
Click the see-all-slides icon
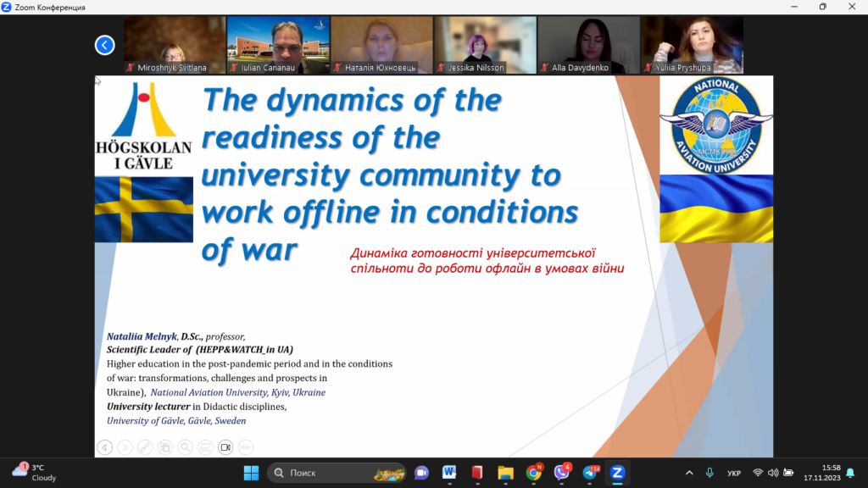point(165,447)
